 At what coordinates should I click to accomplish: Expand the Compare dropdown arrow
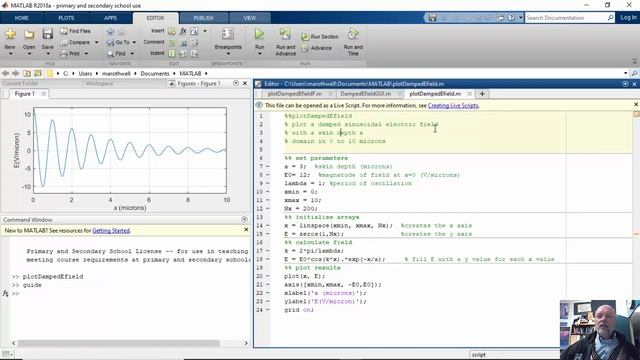tap(96, 42)
